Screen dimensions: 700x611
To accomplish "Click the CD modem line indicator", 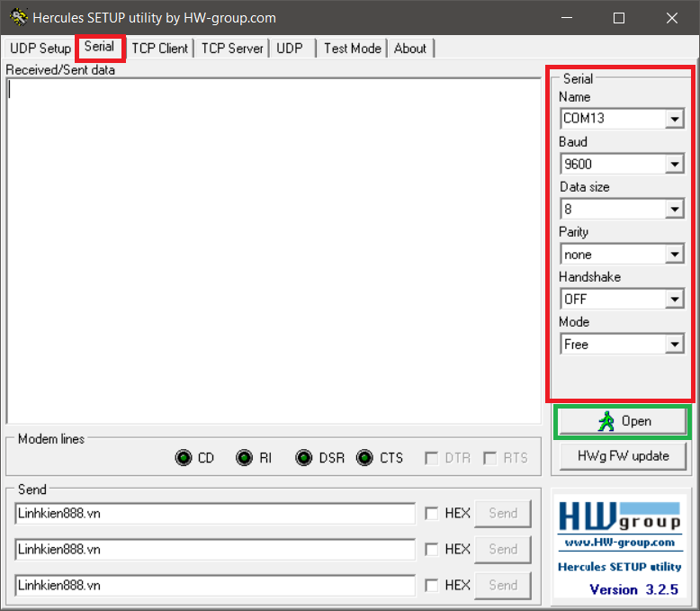I will click(x=184, y=458).
